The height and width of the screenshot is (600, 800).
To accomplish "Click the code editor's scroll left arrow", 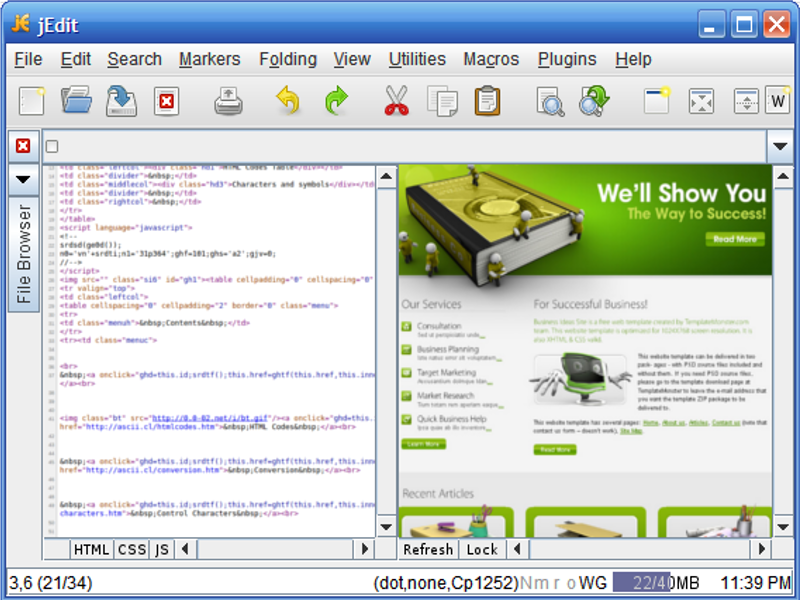I will pyautogui.click(x=185, y=549).
